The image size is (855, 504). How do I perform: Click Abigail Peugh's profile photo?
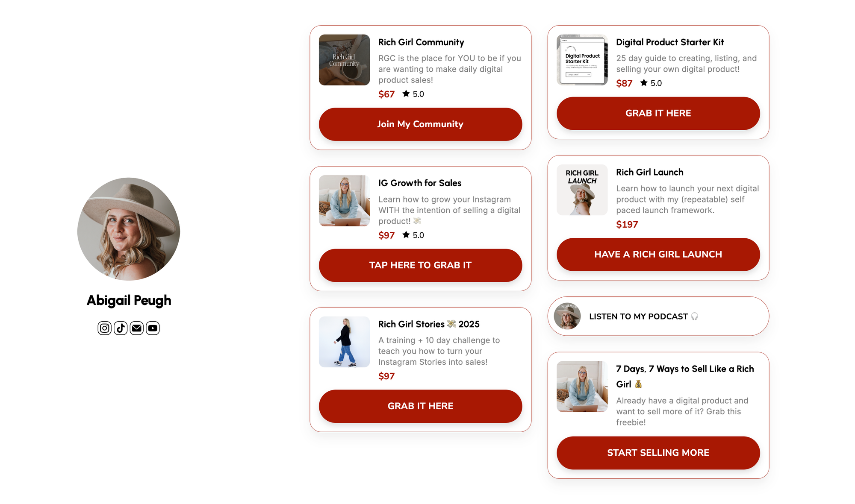point(129,229)
